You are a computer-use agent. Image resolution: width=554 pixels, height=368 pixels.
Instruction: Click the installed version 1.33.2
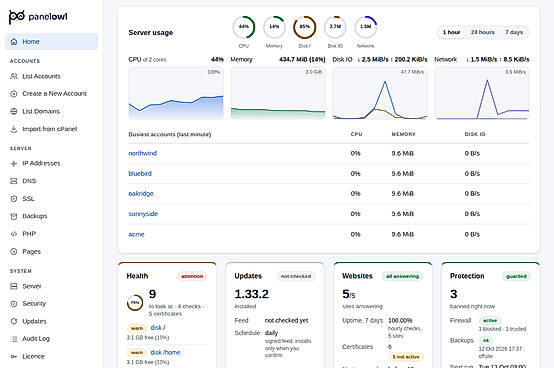[x=252, y=294]
